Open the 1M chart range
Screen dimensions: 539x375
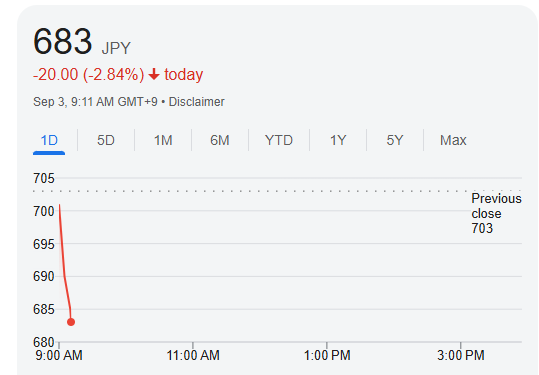point(163,140)
